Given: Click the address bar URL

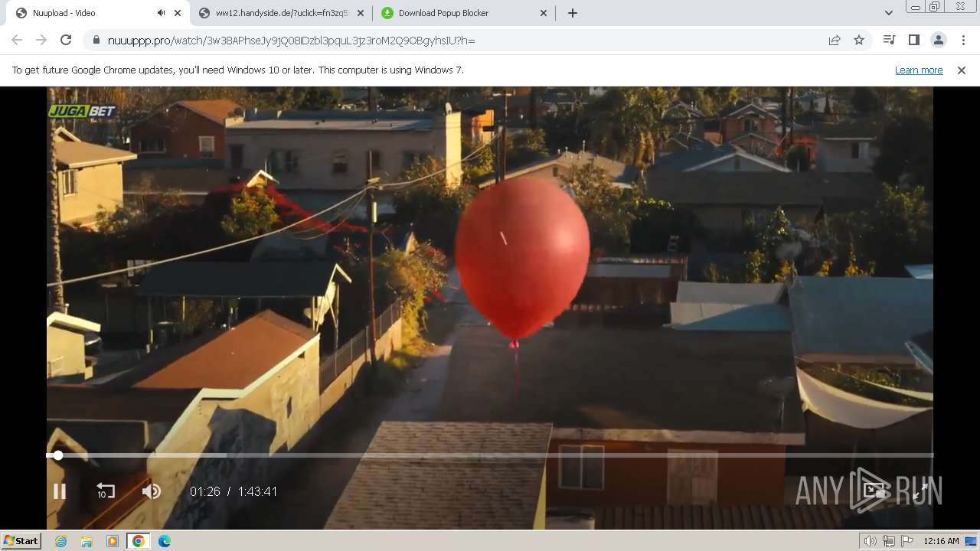Looking at the screenshot, I should pos(292,41).
